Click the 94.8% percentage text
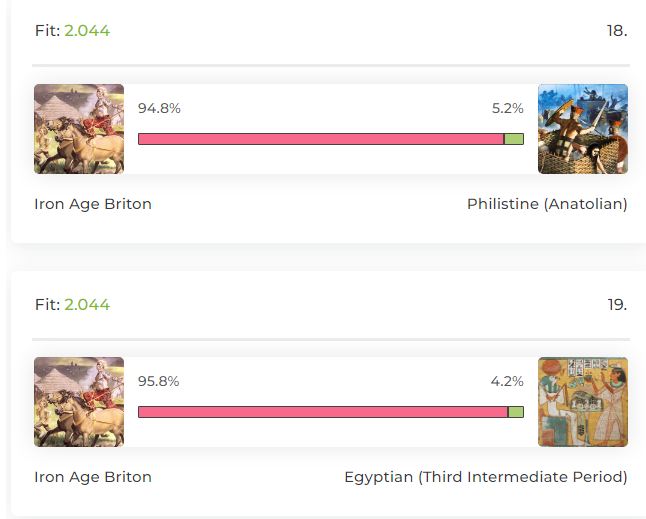 pos(159,108)
